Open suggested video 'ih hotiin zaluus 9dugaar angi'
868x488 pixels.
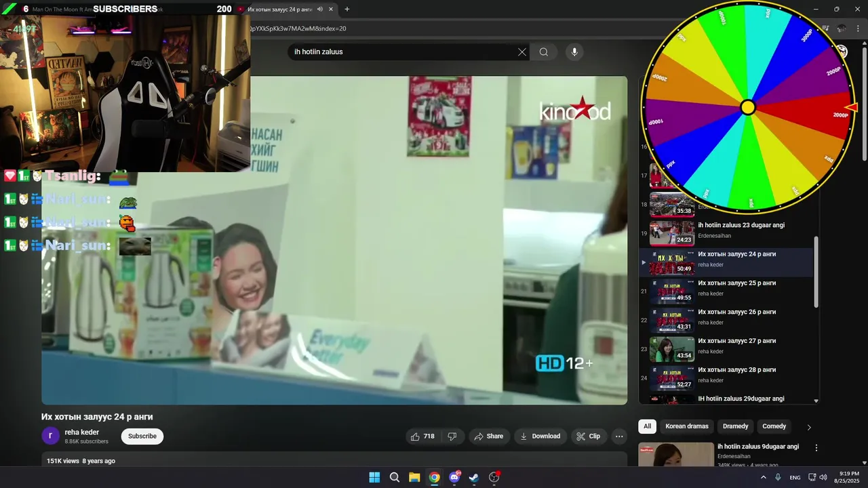758,447
